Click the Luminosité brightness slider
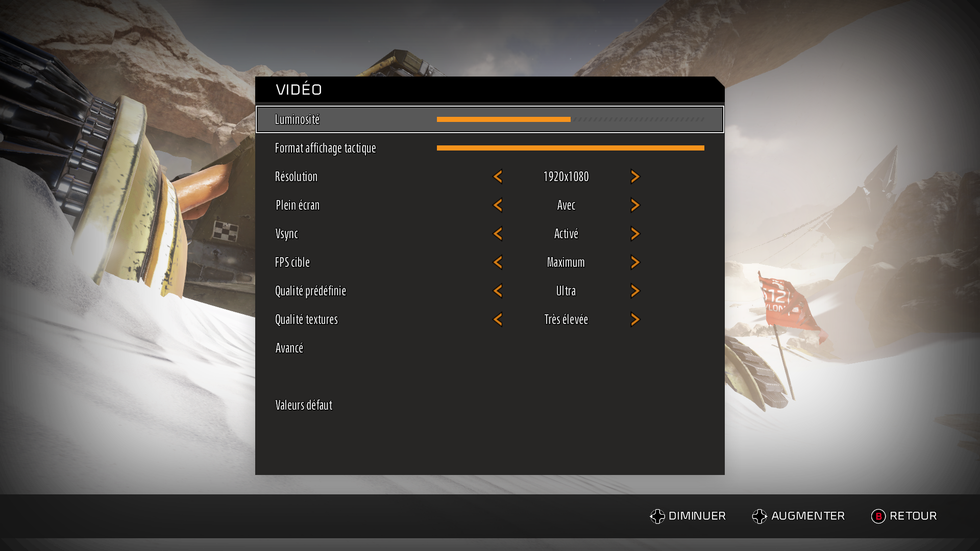Screen dimensions: 980x551 coord(571,119)
